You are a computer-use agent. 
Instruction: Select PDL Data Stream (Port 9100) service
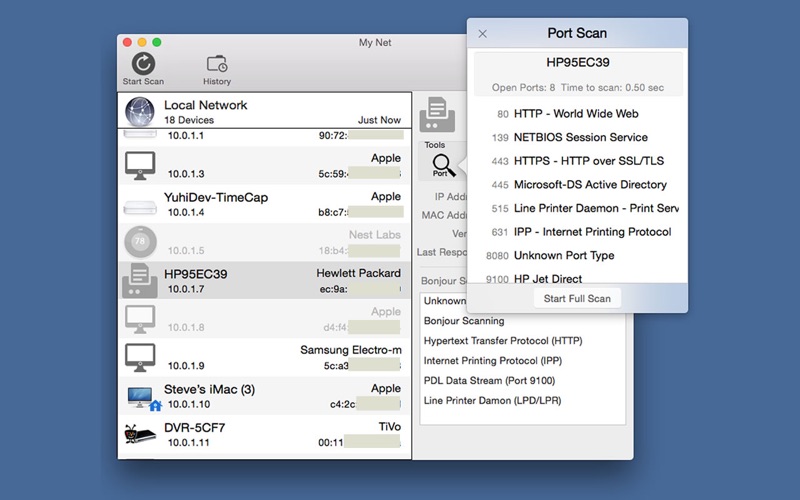coord(489,381)
